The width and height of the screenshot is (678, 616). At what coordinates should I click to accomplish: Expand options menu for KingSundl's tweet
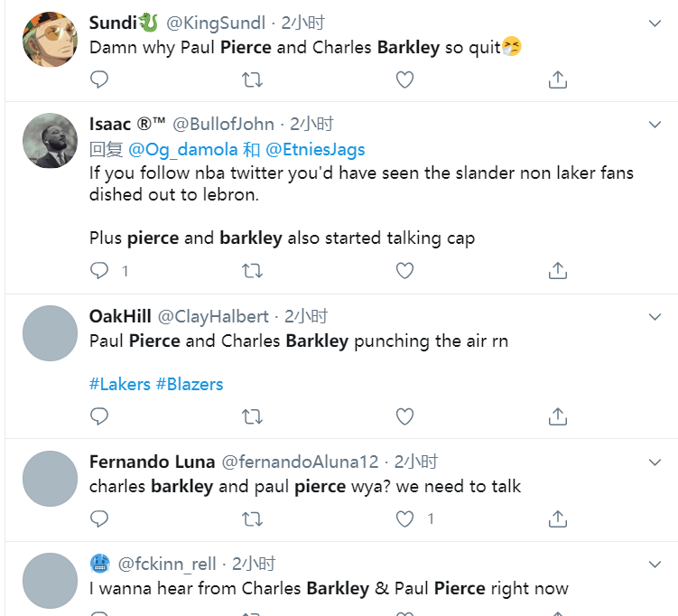(x=655, y=23)
